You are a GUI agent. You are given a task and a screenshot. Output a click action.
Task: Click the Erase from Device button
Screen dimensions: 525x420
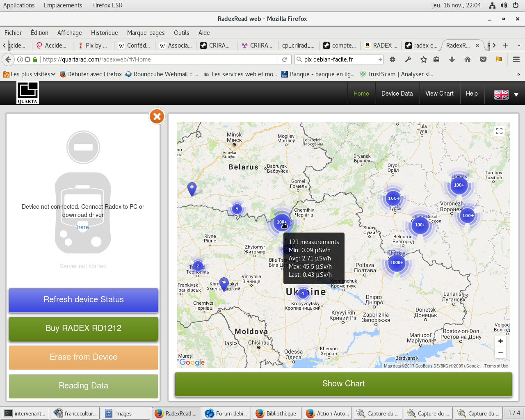(x=83, y=357)
